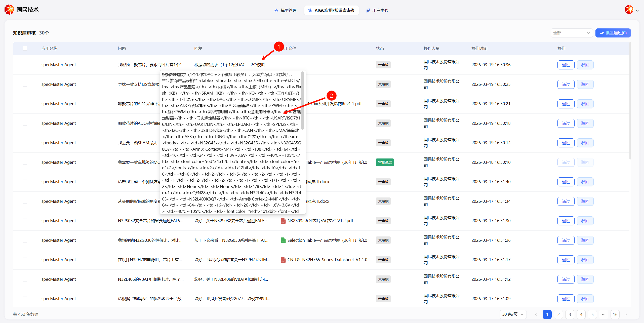Expand the user avatar menu chevron

click(x=637, y=11)
